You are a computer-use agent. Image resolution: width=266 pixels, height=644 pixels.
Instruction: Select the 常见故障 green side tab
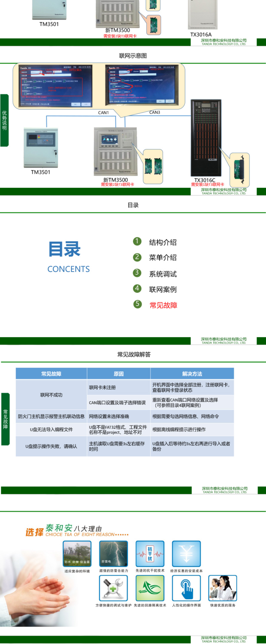click(x=5, y=419)
